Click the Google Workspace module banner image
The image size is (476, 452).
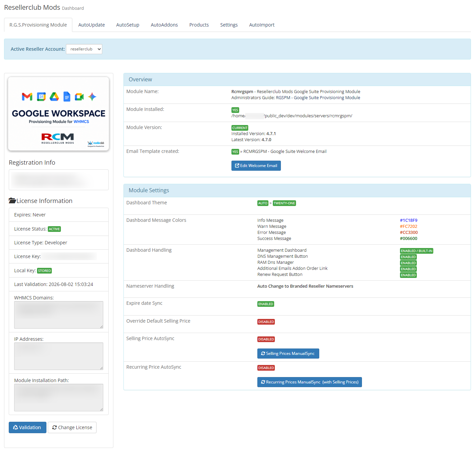coord(59,114)
